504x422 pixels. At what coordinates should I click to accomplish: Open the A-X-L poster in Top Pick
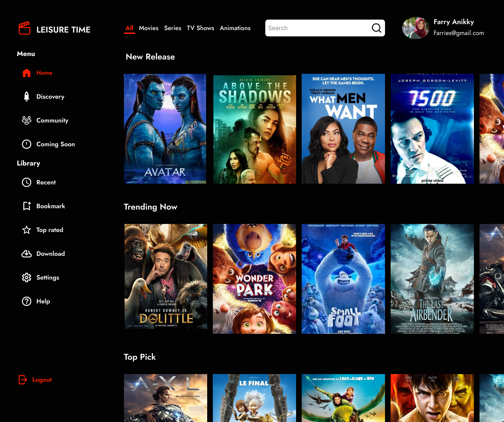[166, 398]
